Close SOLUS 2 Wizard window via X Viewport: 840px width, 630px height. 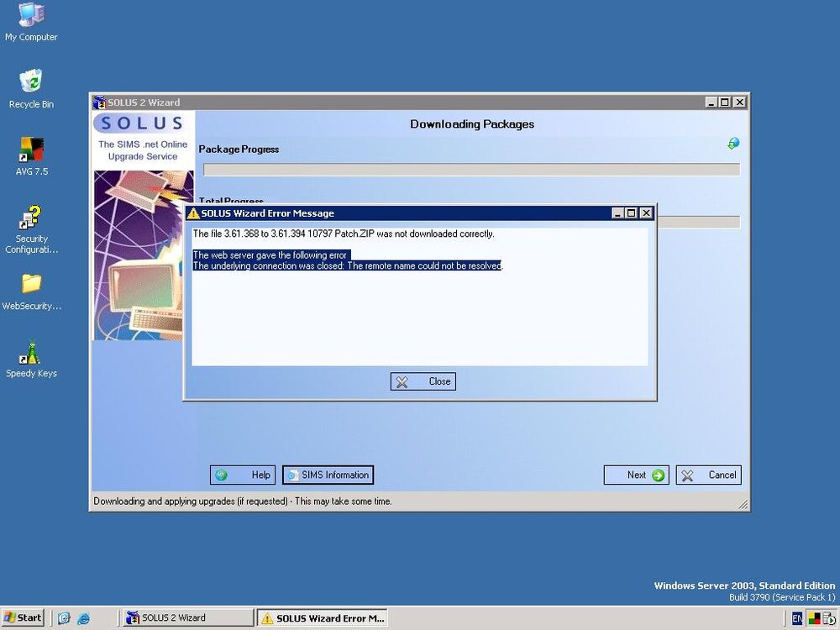point(740,102)
